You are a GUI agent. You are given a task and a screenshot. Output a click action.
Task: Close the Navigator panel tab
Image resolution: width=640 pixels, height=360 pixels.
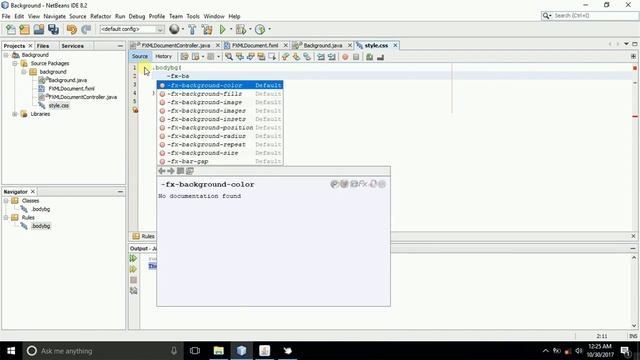click(x=33, y=191)
